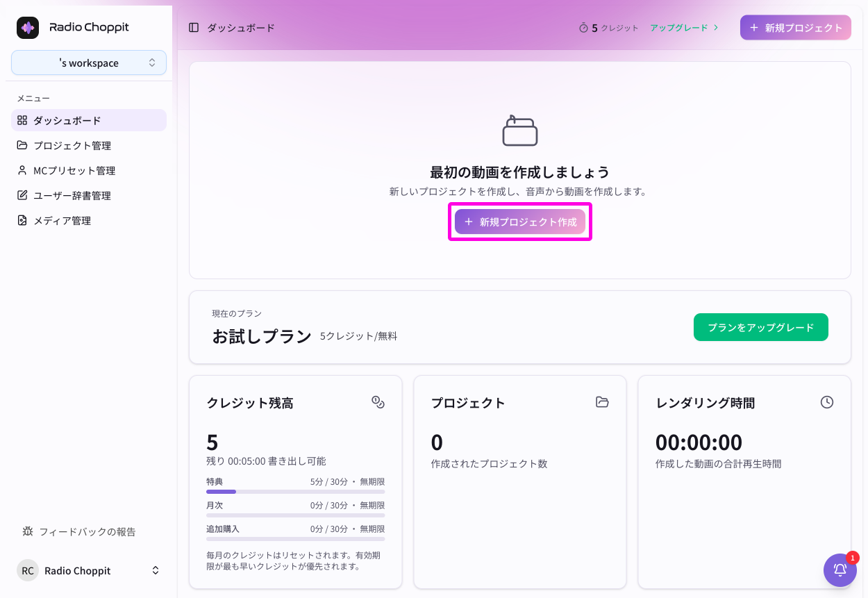
Task: Expand the Radio Choppit account menu
Action: (89, 570)
